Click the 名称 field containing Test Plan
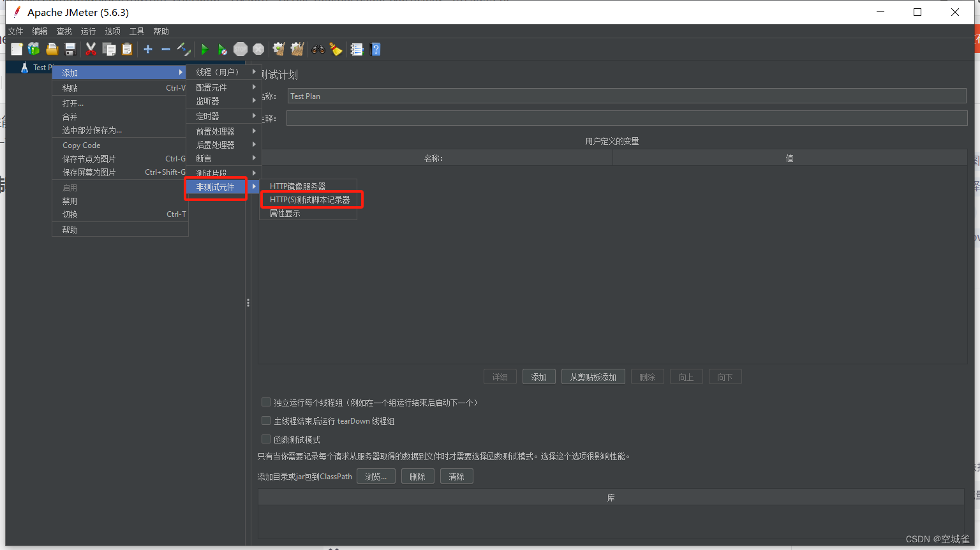Viewport: 980px width, 550px height. 627,96
